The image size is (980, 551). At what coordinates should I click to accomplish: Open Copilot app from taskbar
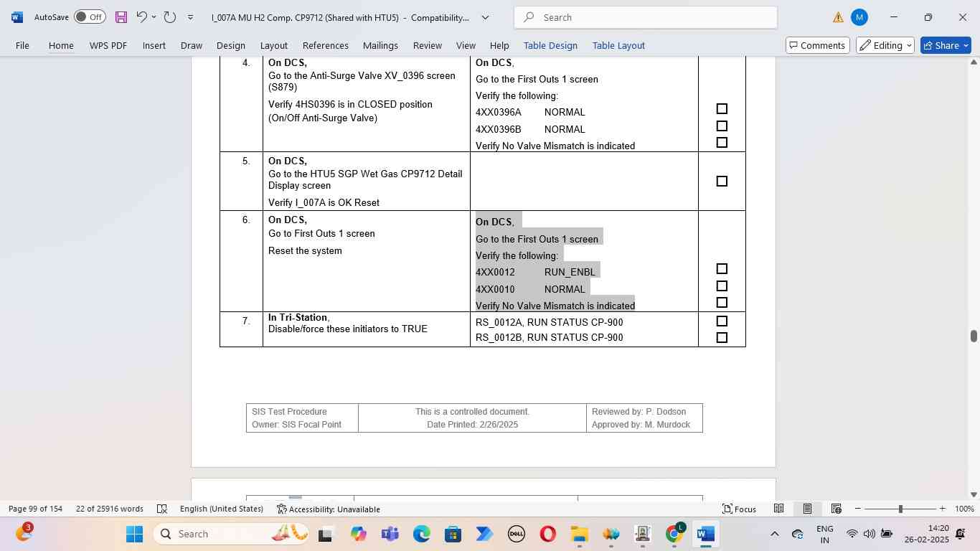[358, 534]
